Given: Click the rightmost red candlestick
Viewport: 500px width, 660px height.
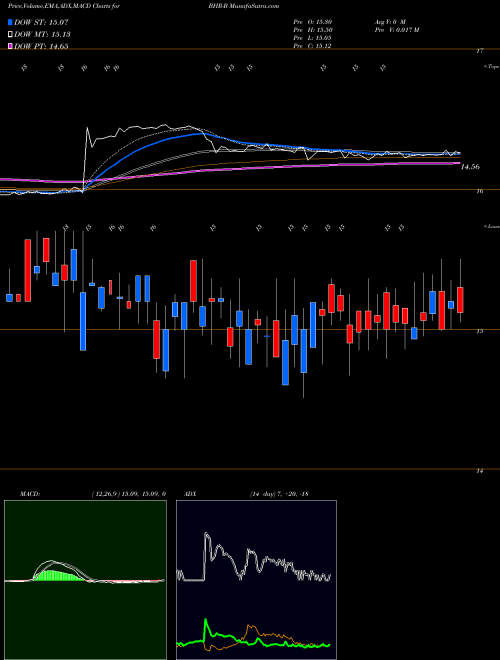Looking at the screenshot, I should tap(460, 300).
